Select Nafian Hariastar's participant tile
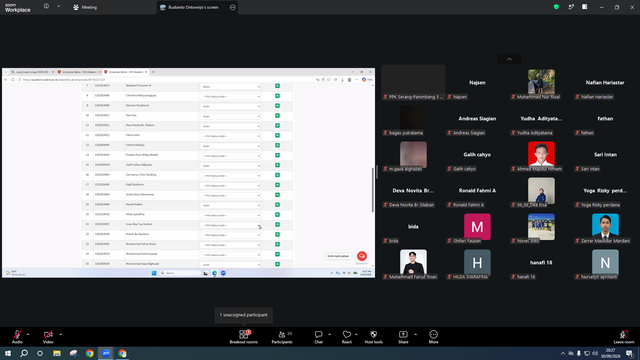 (x=605, y=82)
